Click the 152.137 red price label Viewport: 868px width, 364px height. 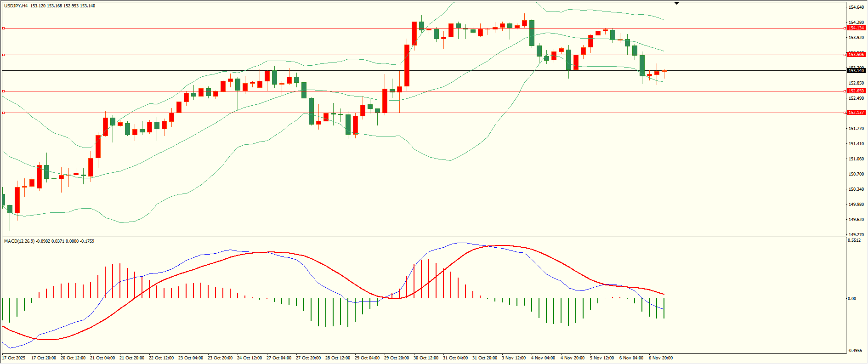click(856, 113)
